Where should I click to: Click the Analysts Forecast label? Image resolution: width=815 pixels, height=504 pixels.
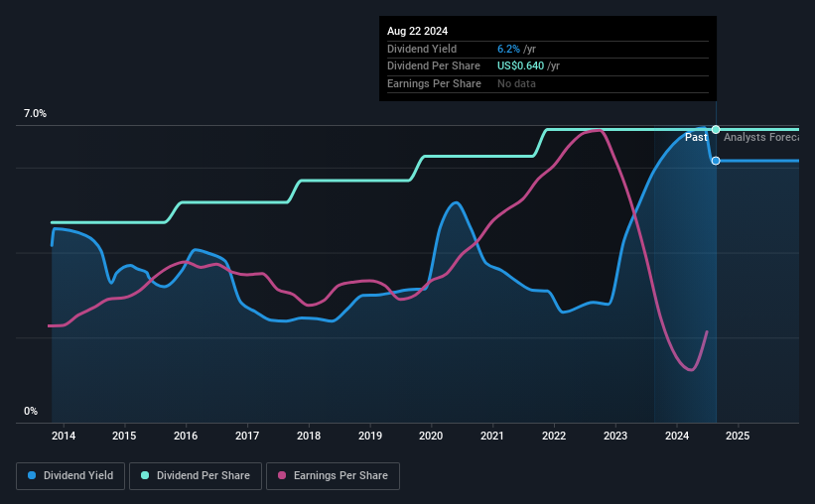pos(761,137)
